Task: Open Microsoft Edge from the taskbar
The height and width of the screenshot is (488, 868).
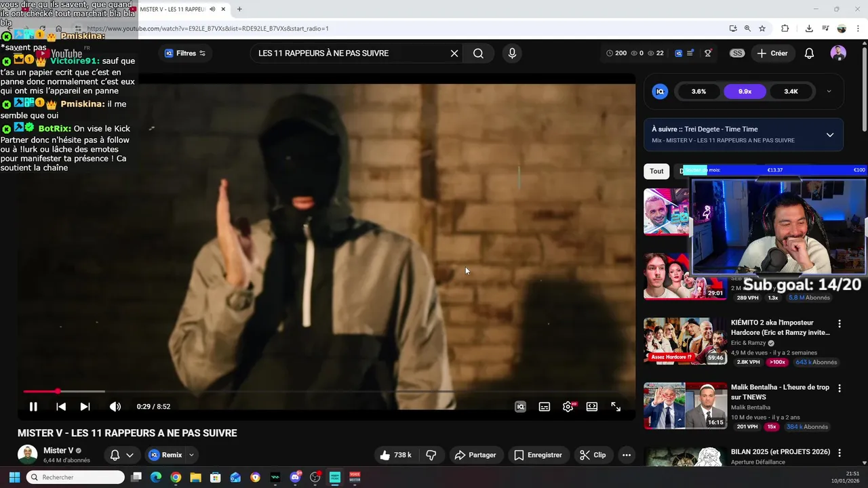Action: (x=156, y=477)
